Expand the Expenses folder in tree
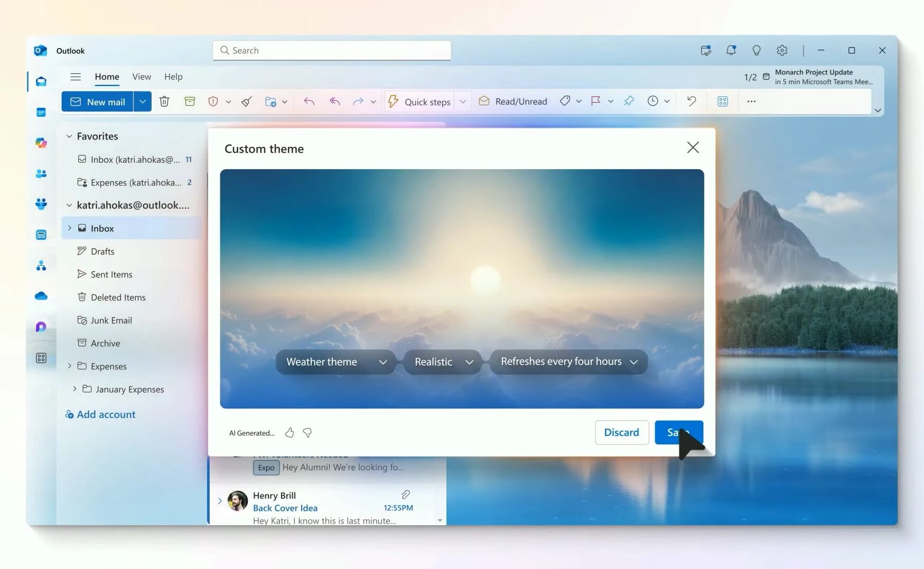The height and width of the screenshot is (569, 924). [69, 366]
